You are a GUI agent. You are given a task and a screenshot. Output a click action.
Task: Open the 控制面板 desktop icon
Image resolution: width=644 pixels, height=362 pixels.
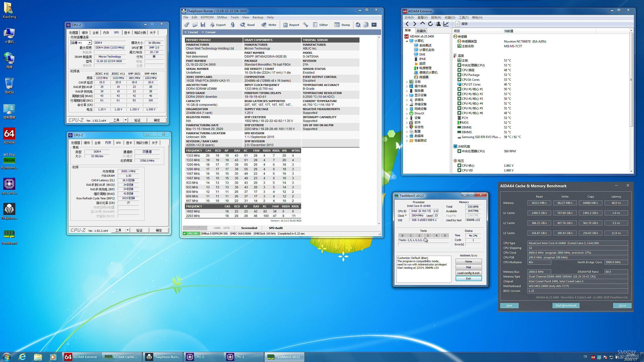point(9,111)
